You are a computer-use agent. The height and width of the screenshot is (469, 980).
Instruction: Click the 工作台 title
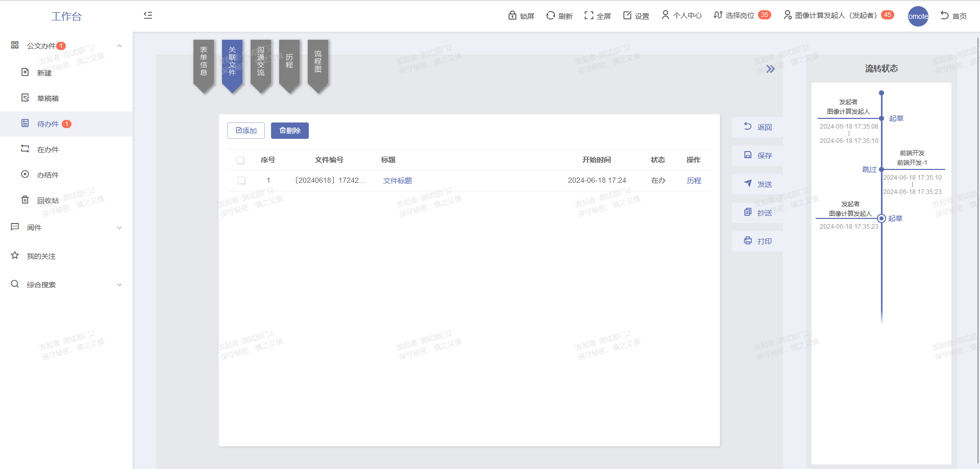coord(66,16)
